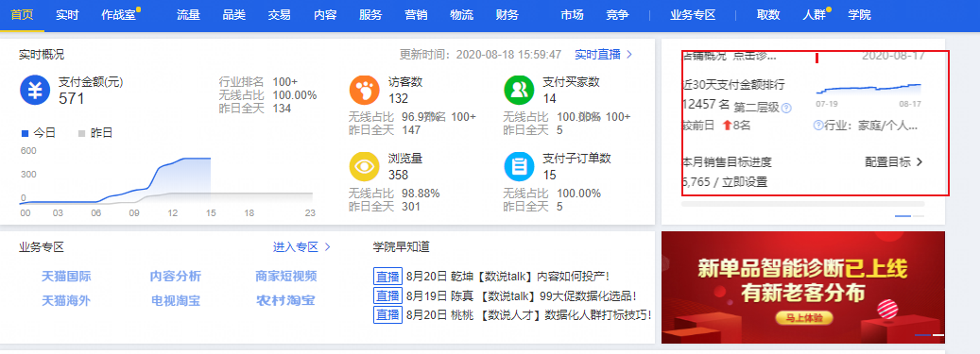Image resolution: width=980 pixels, height=354 pixels.
Task: Click the help icon beside 行业
Action: tap(818, 126)
